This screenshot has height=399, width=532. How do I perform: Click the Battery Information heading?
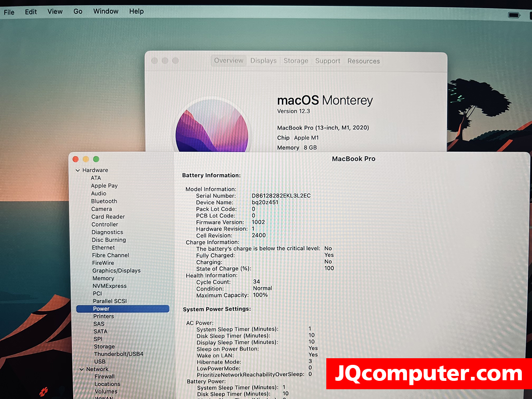click(x=211, y=176)
